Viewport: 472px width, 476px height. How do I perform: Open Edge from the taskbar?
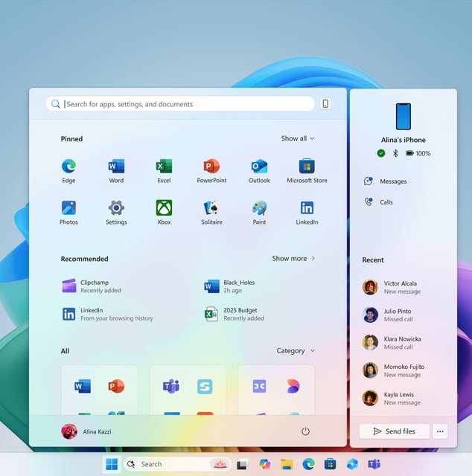point(308,464)
